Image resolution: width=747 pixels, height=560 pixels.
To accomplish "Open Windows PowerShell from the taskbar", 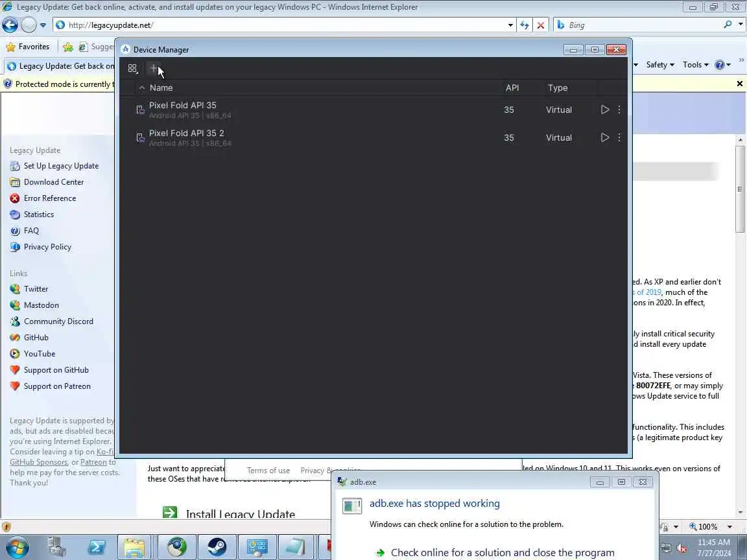I will click(96, 546).
